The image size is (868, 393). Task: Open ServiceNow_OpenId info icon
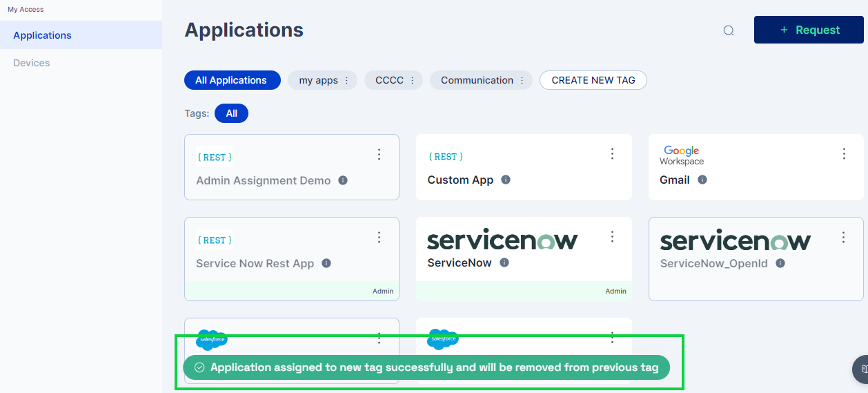(x=780, y=263)
